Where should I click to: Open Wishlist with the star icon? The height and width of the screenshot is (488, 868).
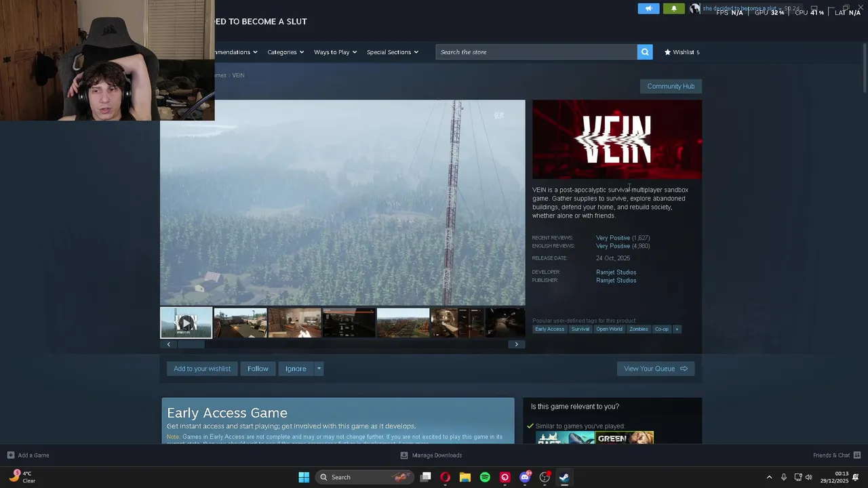[x=682, y=52]
